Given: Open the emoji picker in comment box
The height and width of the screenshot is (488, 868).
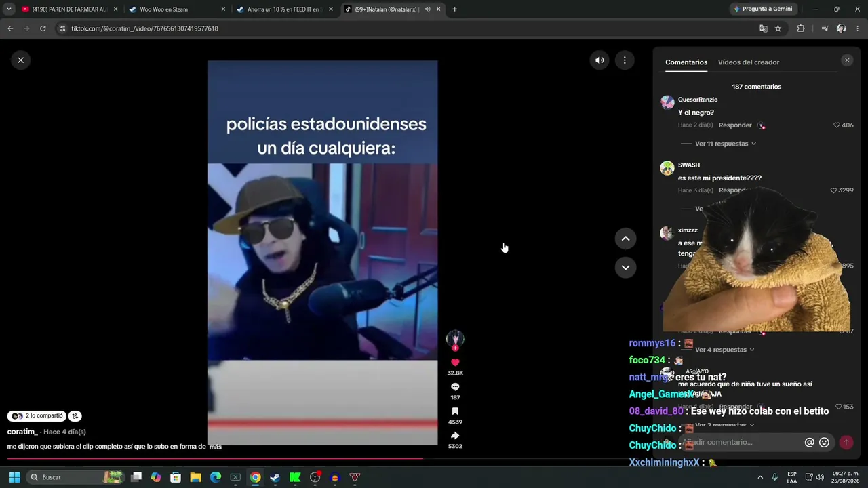Looking at the screenshot, I should pyautogui.click(x=824, y=443).
